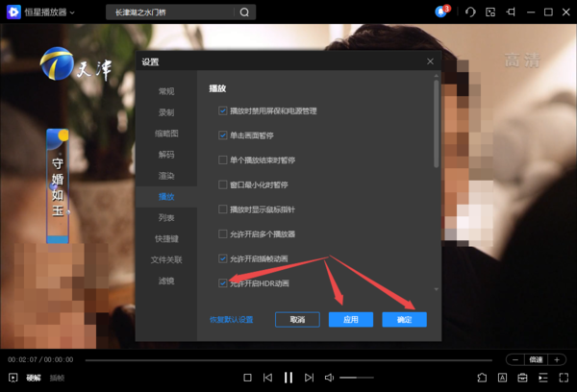
Task: Uncheck 允许开启HDR动画 checkbox
Action: pos(223,283)
